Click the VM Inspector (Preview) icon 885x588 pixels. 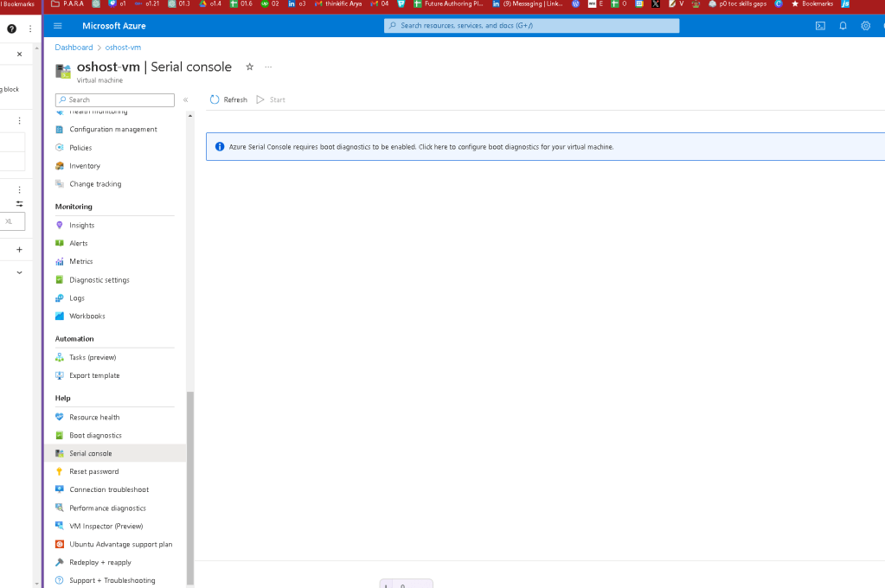click(x=60, y=526)
